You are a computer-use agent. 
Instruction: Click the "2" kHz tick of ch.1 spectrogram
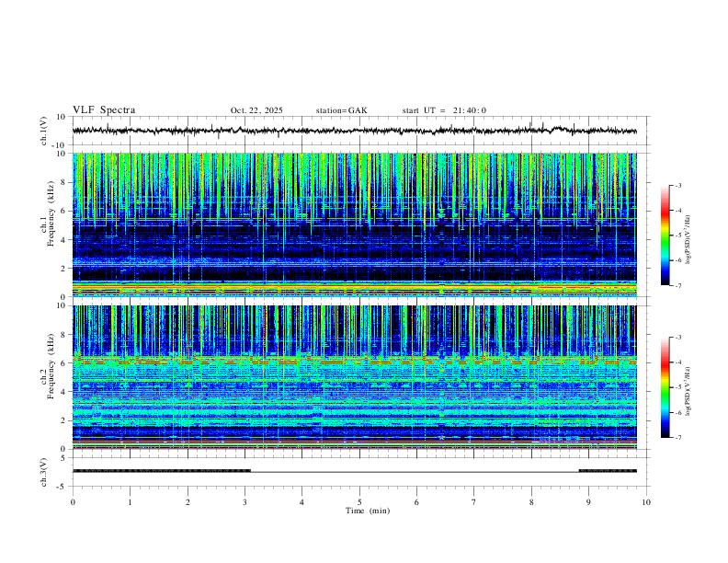pyautogui.click(x=63, y=268)
